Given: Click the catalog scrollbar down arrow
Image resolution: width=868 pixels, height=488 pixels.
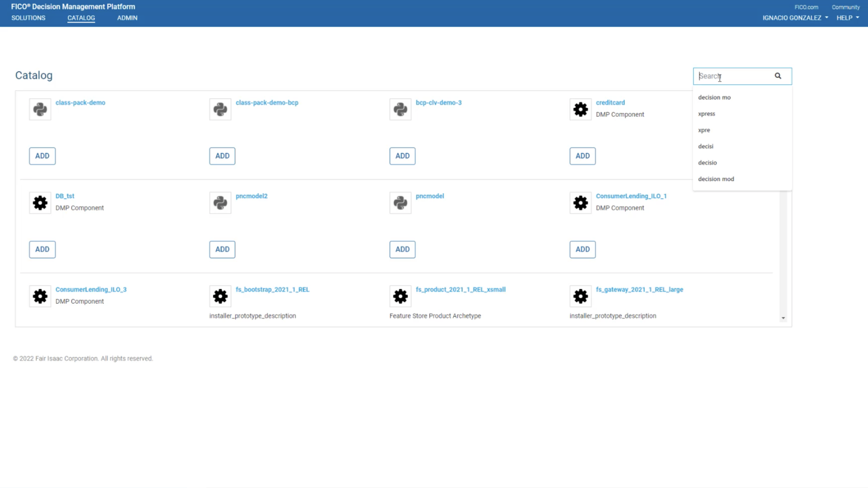Looking at the screenshot, I should point(783,318).
